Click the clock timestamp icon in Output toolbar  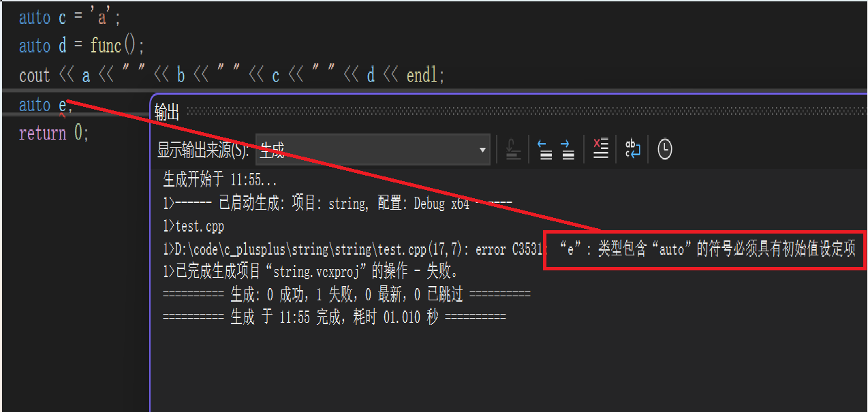click(665, 149)
